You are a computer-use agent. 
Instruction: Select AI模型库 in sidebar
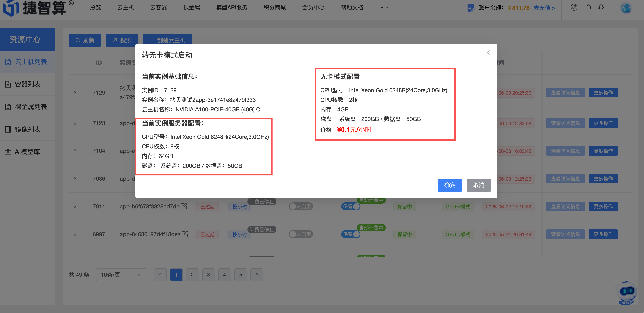(28, 152)
